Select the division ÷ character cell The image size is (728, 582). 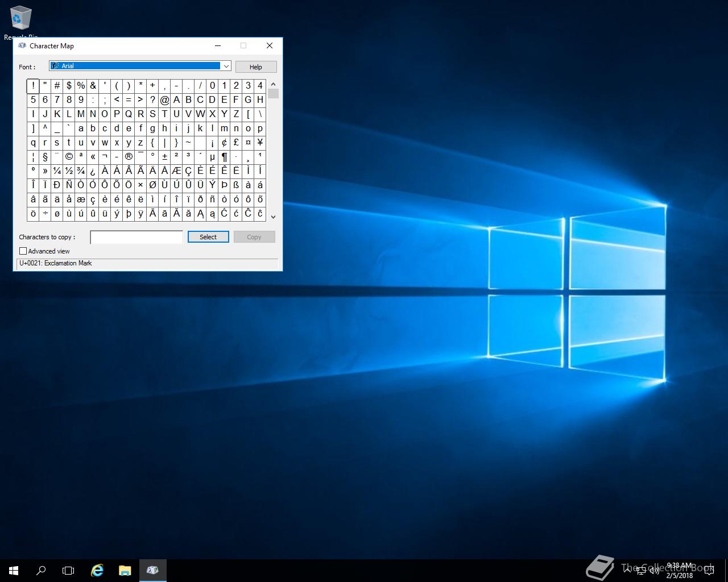tap(45, 214)
